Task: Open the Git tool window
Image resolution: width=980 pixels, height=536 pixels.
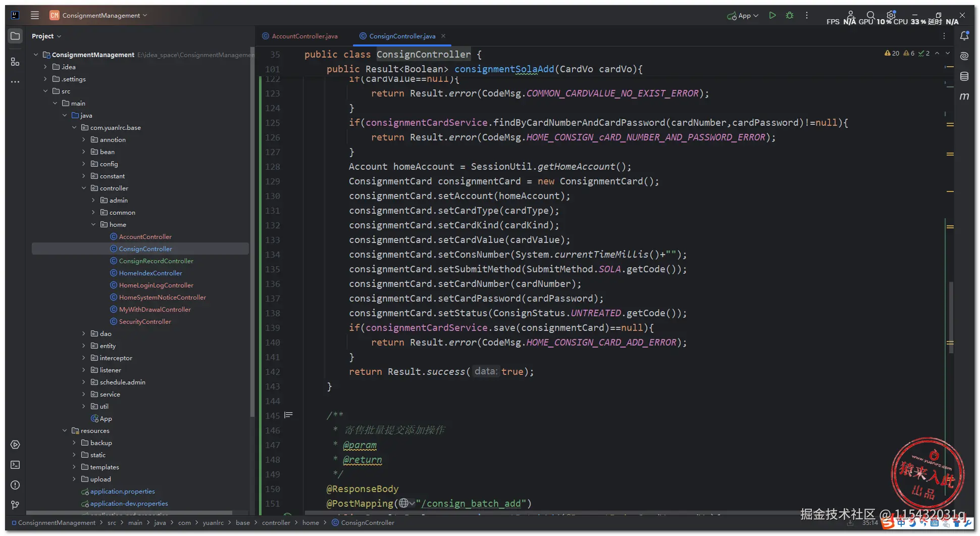Action: click(15, 505)
